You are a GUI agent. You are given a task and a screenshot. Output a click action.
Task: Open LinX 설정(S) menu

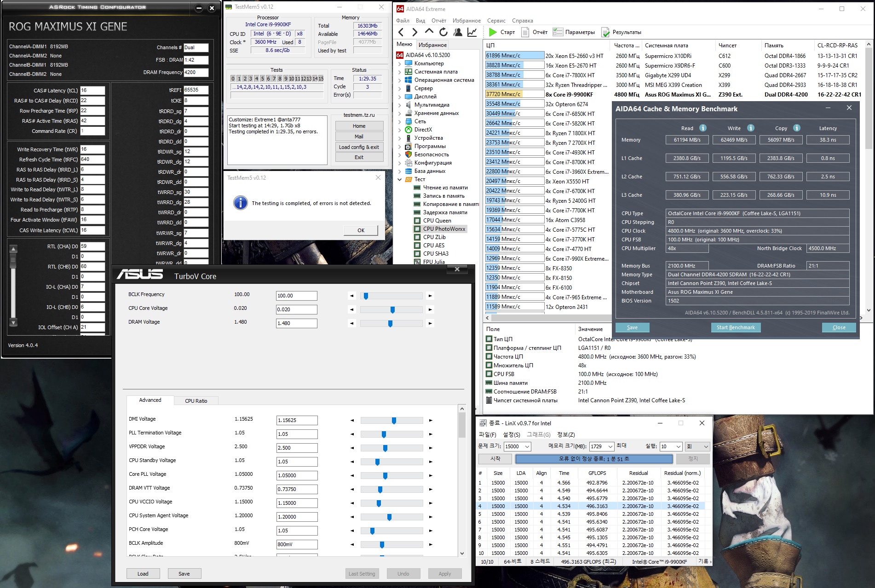[512, 434]
